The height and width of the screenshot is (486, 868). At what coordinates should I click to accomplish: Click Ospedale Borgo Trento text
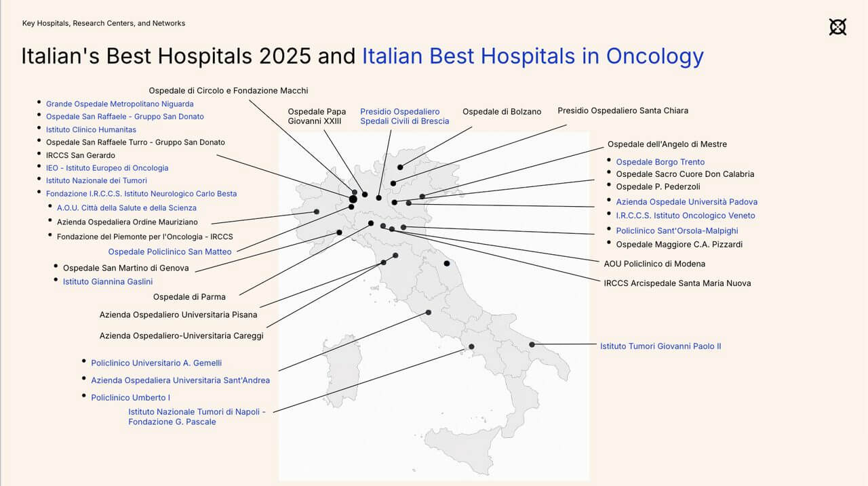click(x=660, y=162)
